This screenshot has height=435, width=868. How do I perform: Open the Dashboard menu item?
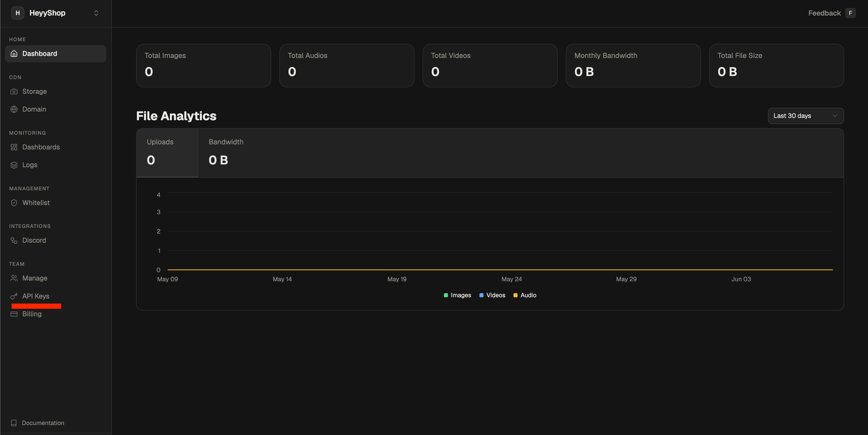56,54
